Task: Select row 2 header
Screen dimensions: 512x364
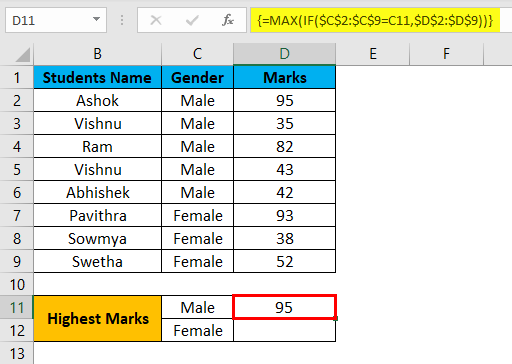Action: (x=17, y=100)
